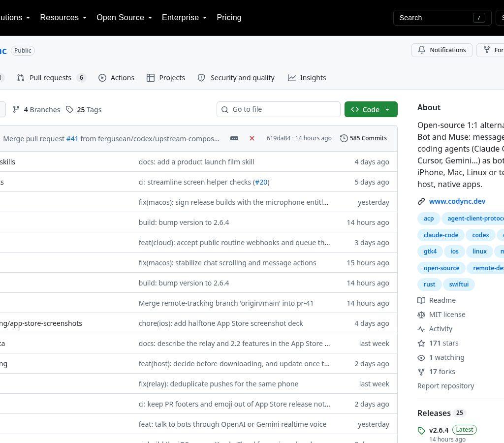
Task: Expand the Enterprise dropdown menu
Action: (184, 17)
